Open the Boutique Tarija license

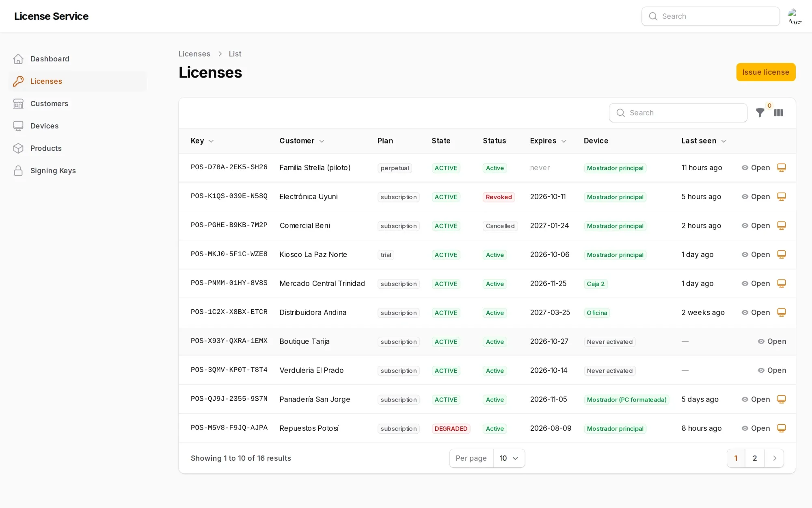772,341
